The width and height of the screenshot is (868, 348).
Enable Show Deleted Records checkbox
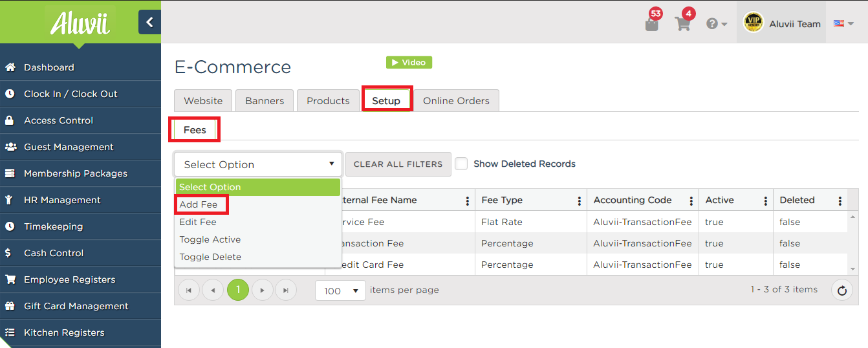(x=461, y=164)
